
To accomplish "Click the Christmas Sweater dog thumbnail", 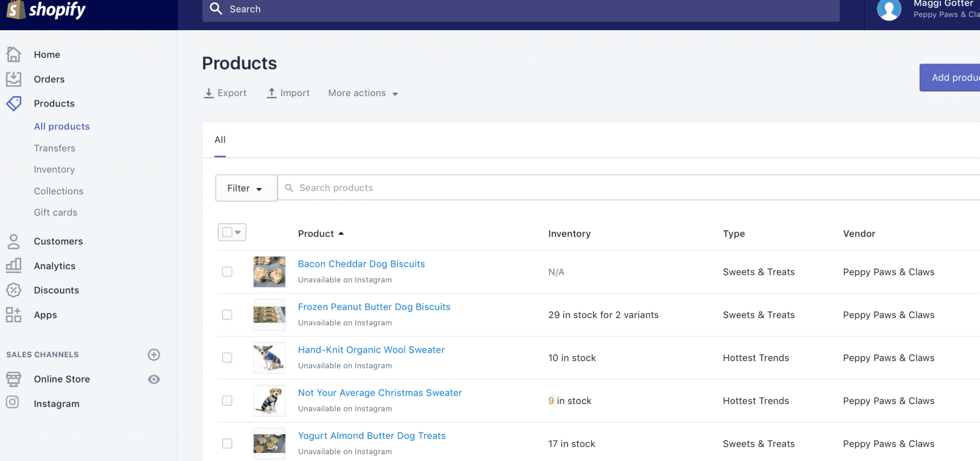I will click(x=269, y=401).
